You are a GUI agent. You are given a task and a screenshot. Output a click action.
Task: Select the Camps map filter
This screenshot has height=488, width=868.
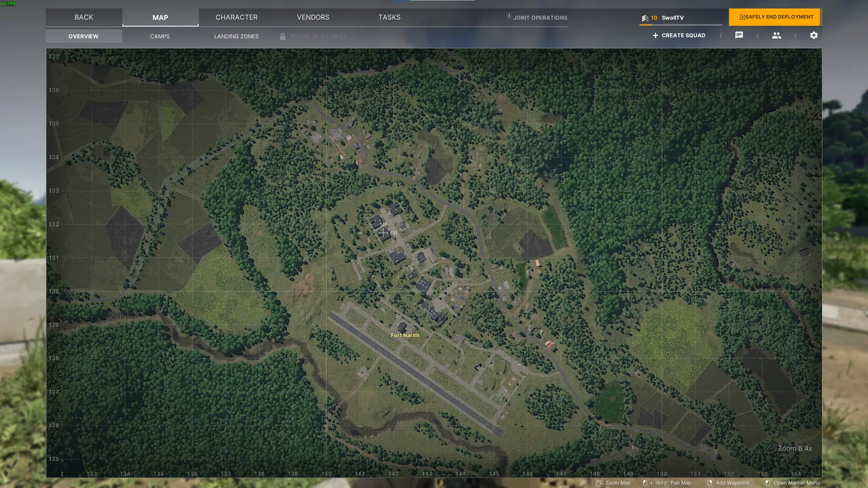point(160,36)
